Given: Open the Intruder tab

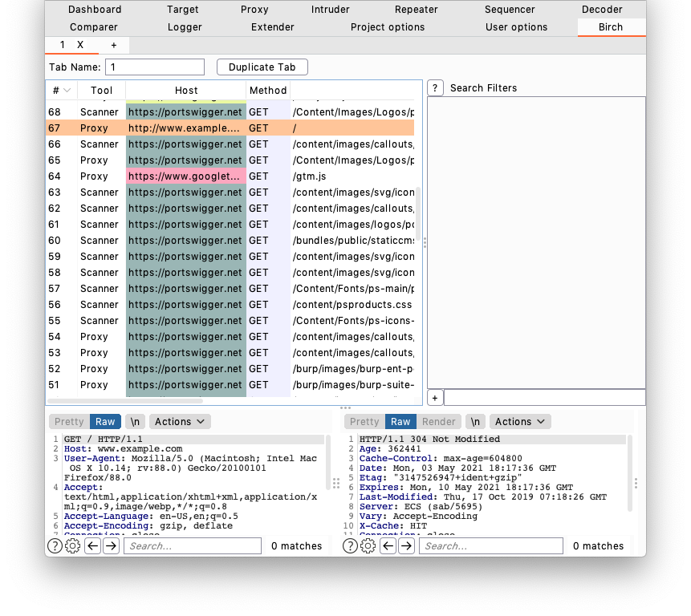Looking at the screenshot, I should click(x=330, y=10).
